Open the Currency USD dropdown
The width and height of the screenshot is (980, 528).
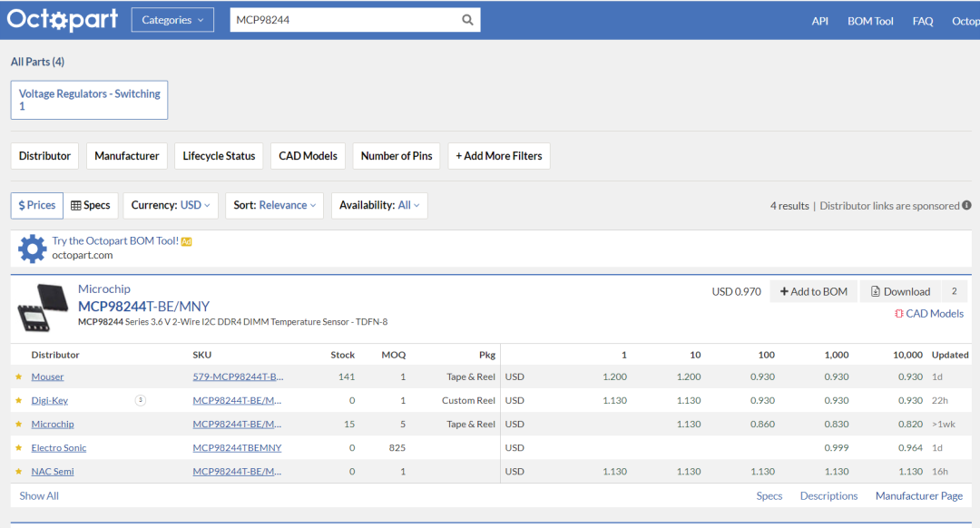[x=171, y=205]
